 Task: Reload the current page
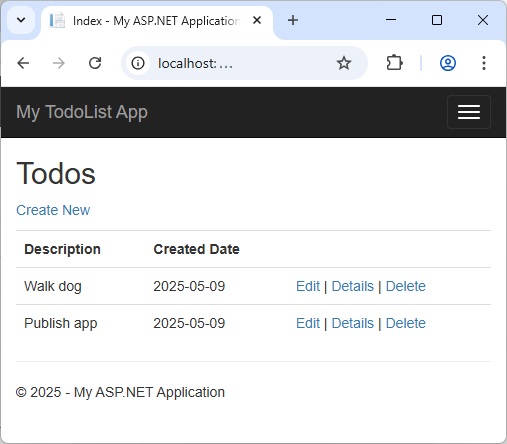95,63
